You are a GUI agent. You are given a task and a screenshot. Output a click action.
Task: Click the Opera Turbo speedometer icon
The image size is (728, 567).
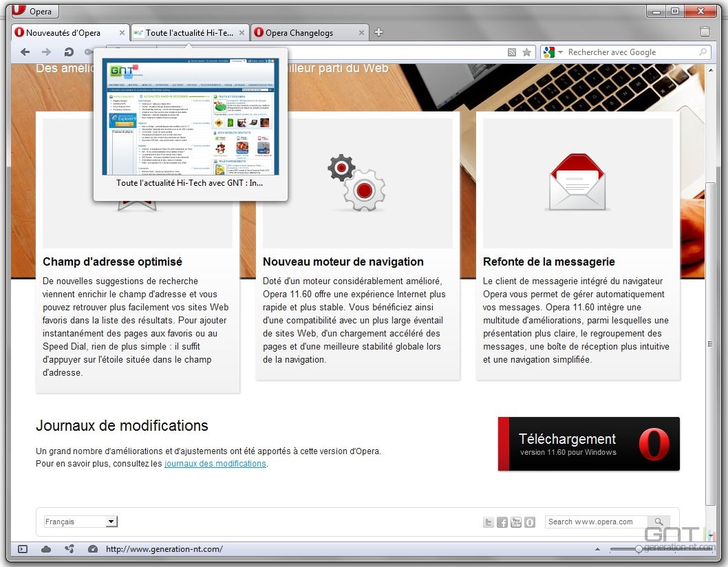(x=92, y=549)
